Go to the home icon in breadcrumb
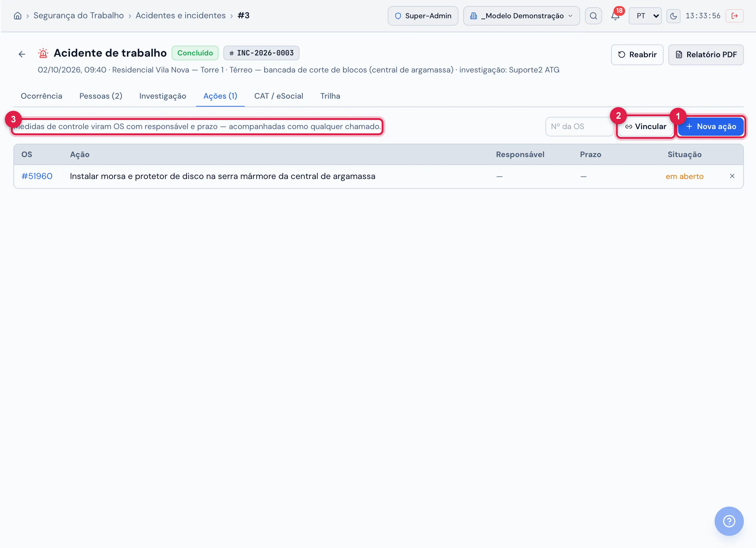756x548 pixels. (x=18, y=16)
